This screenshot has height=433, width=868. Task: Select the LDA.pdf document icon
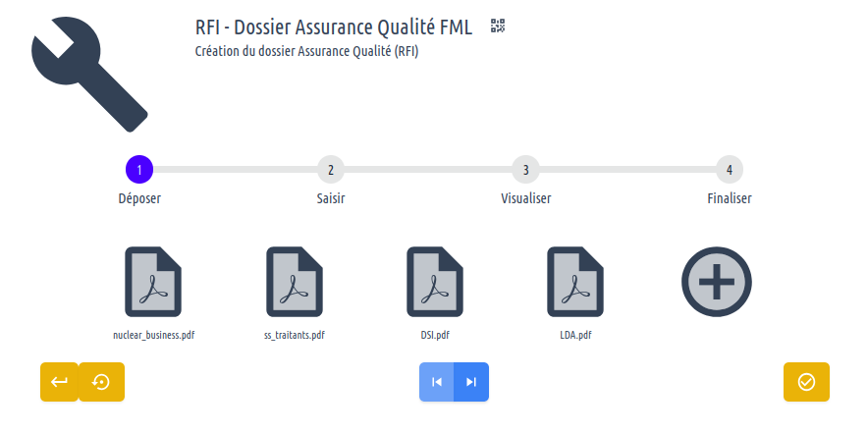click(575, 282)
